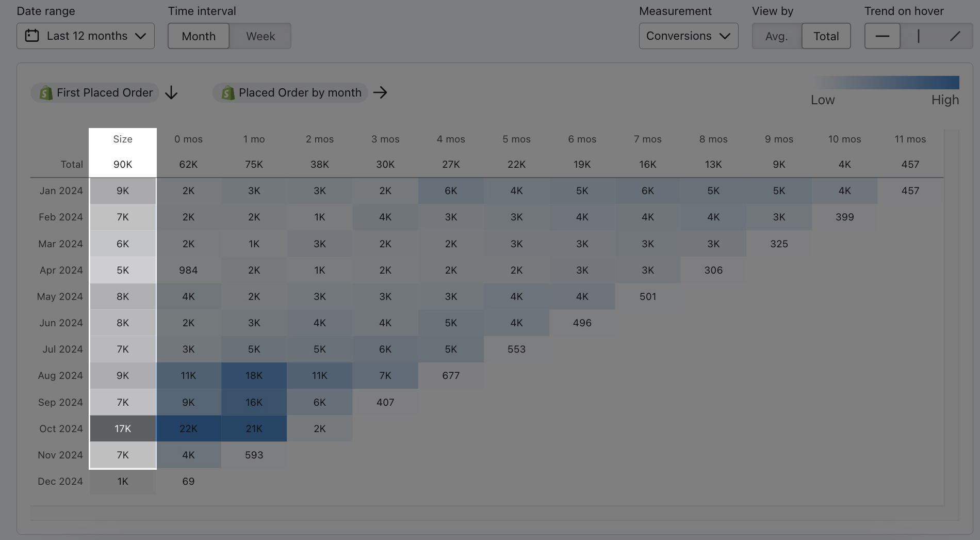Switch time interval to Month

tap(199, 36)
